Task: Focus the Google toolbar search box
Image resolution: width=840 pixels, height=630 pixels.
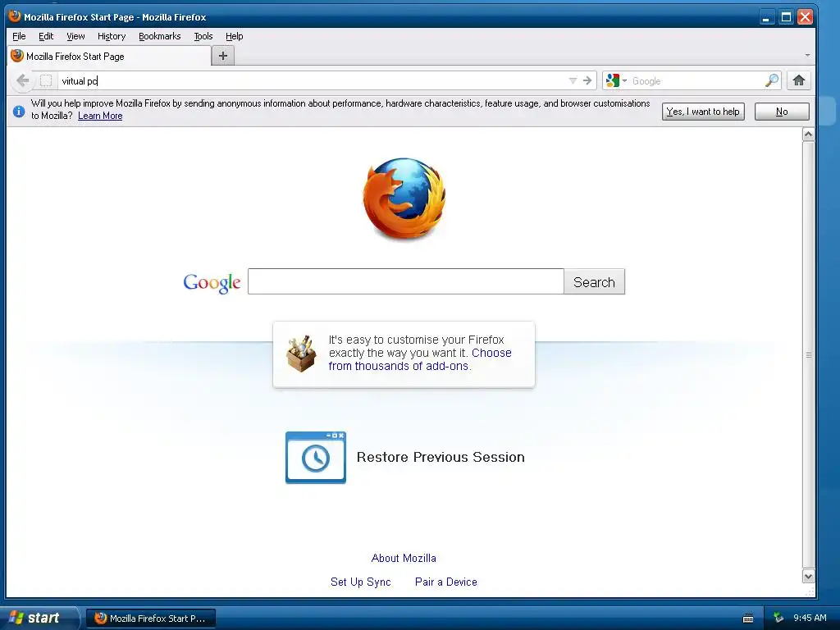Action: [x=696, y=81]
